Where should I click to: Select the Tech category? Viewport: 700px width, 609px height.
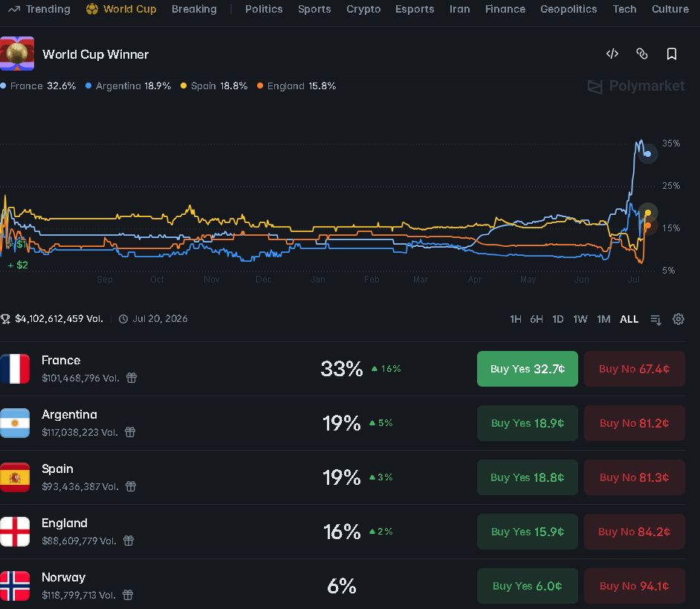pyautogui.click(x=624, y=9)
